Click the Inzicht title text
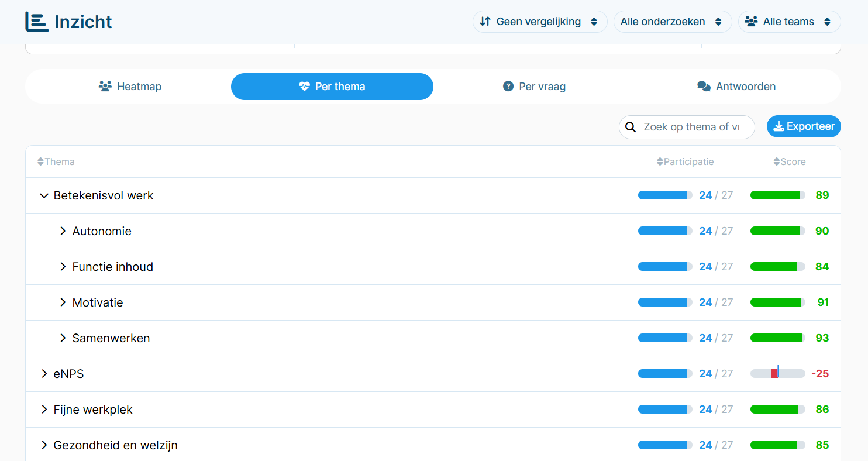Screen dimensions: 868x461 (83, 22)
